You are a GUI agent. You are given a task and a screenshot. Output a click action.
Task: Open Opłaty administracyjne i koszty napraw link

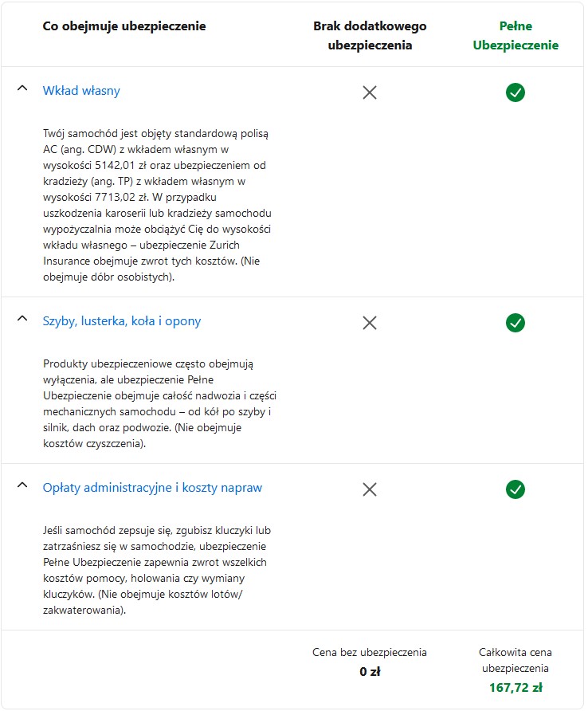tap(152, 488)
